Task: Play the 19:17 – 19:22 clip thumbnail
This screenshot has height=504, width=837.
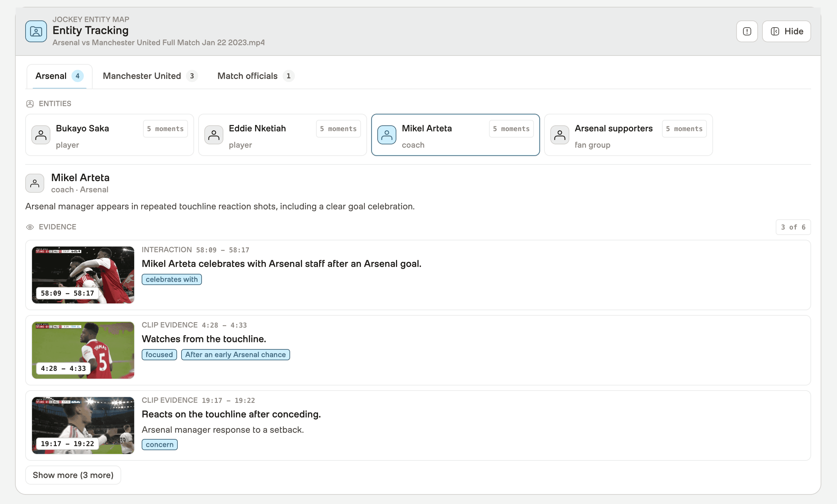Action: click(83, 425)
